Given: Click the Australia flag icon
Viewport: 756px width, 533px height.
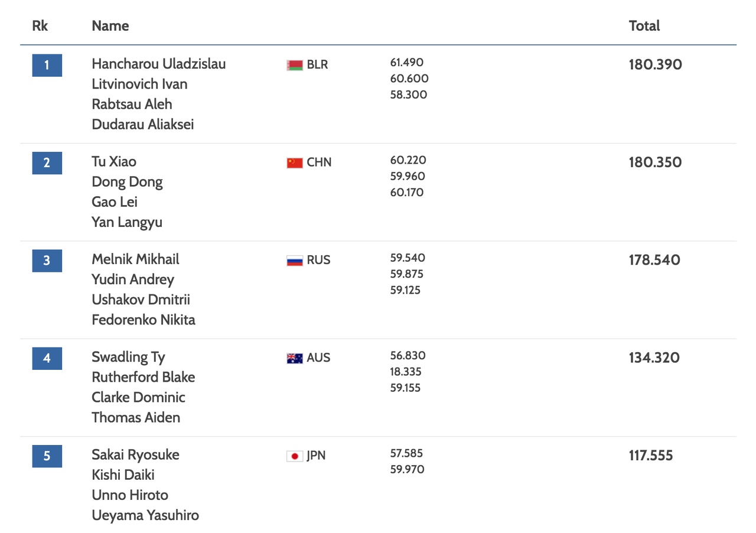Looking at the screenshot, I should 295,358.
